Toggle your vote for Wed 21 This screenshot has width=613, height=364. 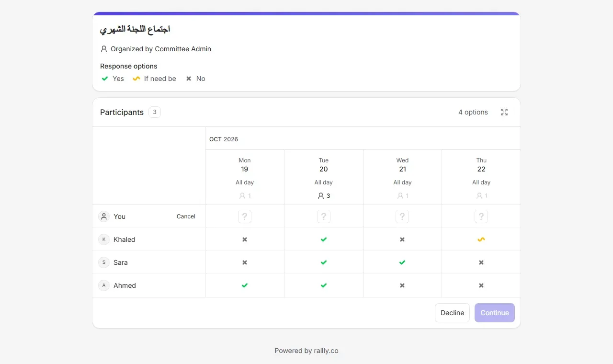pyautogui.click(x=402, y=216)
